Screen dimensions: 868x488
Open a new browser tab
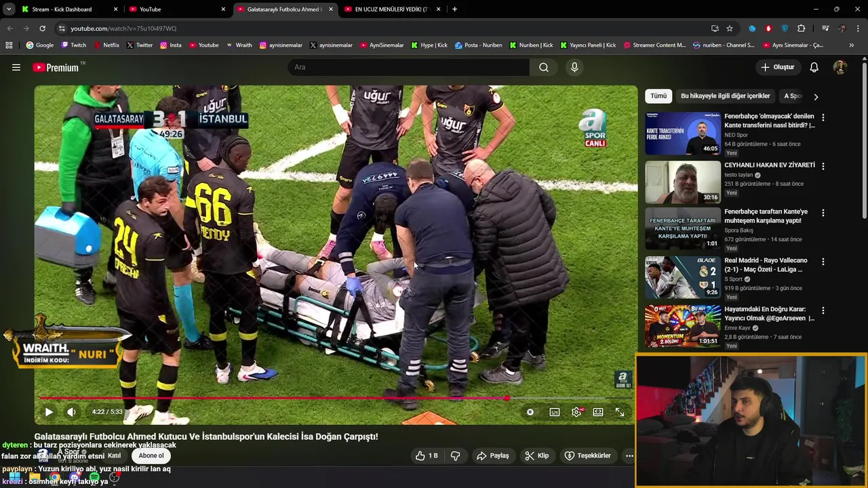tap(454, 9)
